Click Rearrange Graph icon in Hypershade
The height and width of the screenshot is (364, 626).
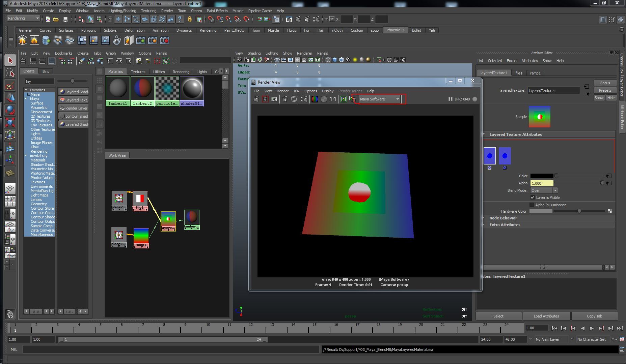tap(91, 61)
